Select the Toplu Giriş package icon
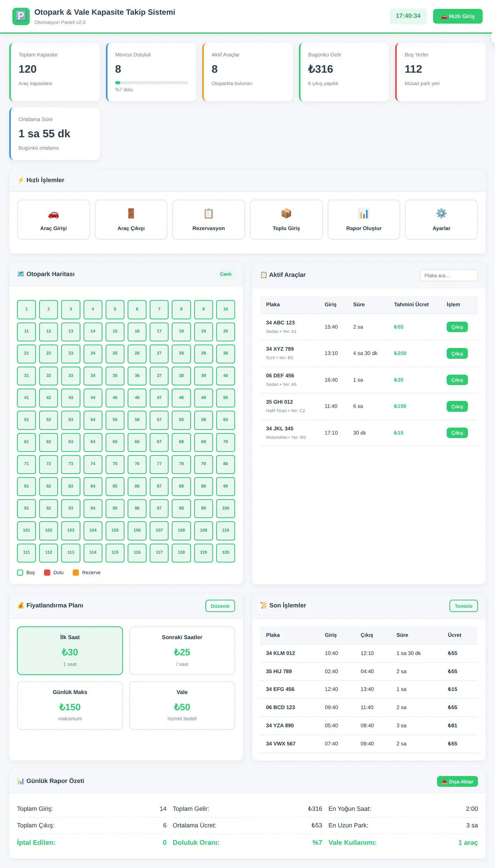This screenshot has height=868, width=495. tap(286, 214)
